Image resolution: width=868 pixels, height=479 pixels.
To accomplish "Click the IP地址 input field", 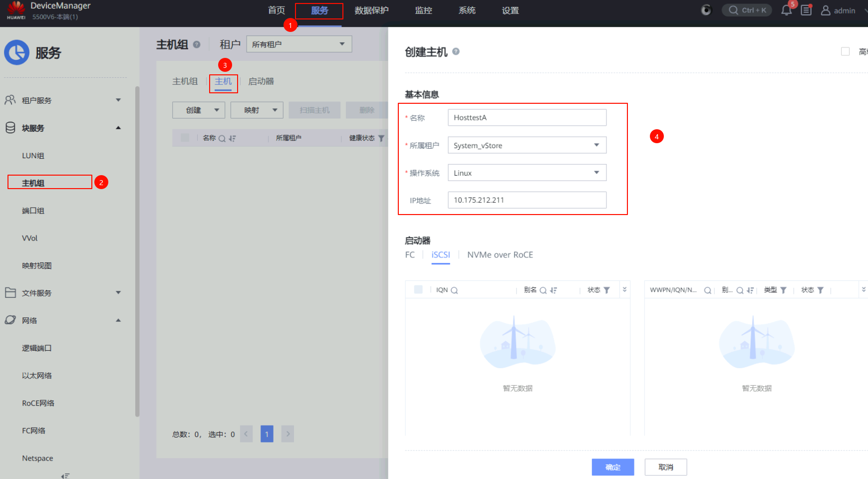I will point(527,200).
